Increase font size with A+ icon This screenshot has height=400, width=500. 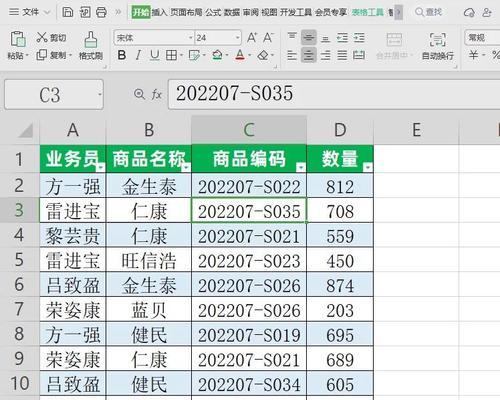(x=252, y=37)
